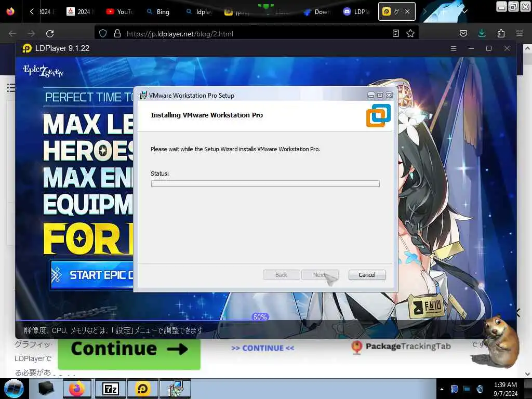Viewport: 532px width, 399px height.
Task: Open the page sidebar list icon
Action: pos(11,87)
